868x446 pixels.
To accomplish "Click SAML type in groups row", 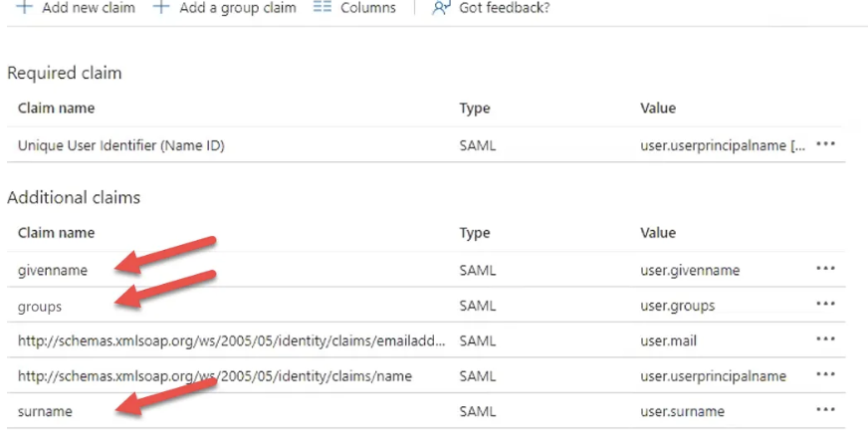I will click(x=478, y=306).
